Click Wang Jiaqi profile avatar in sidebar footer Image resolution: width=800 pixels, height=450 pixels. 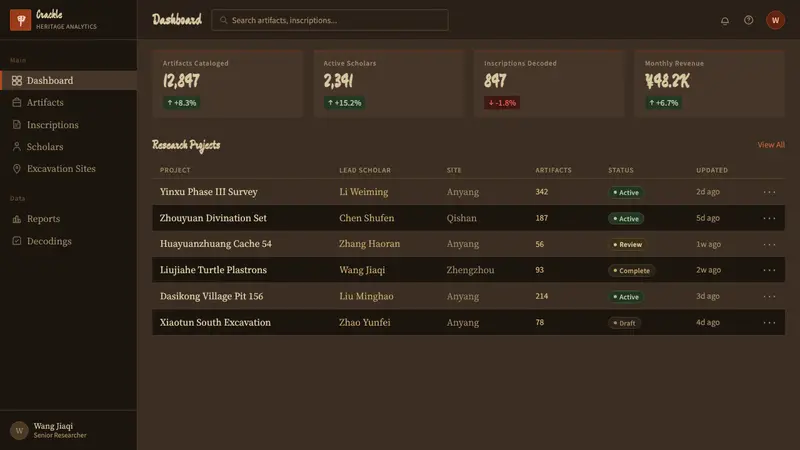19,431
